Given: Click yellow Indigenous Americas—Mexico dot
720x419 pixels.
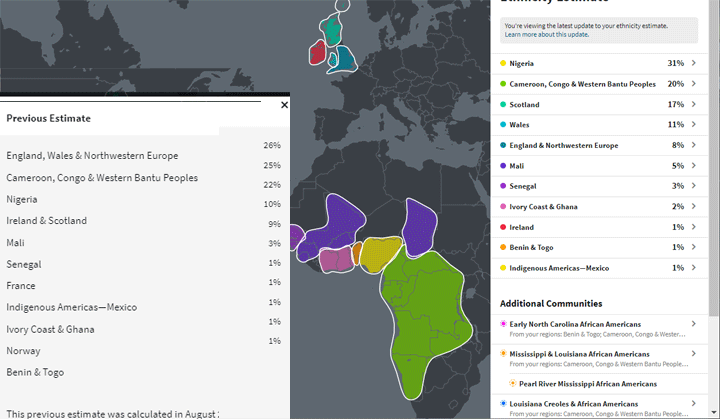Looking at the screenshot, I should tap(503, 268).
